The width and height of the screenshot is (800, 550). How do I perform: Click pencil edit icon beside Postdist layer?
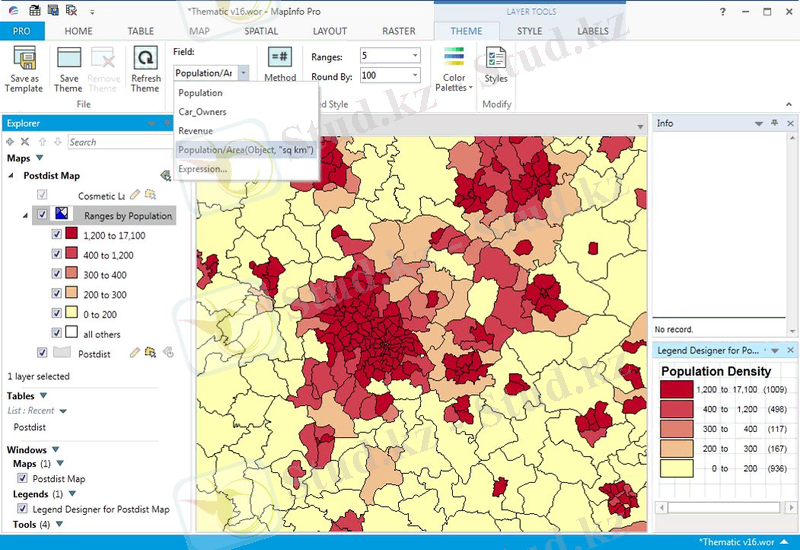135,352
